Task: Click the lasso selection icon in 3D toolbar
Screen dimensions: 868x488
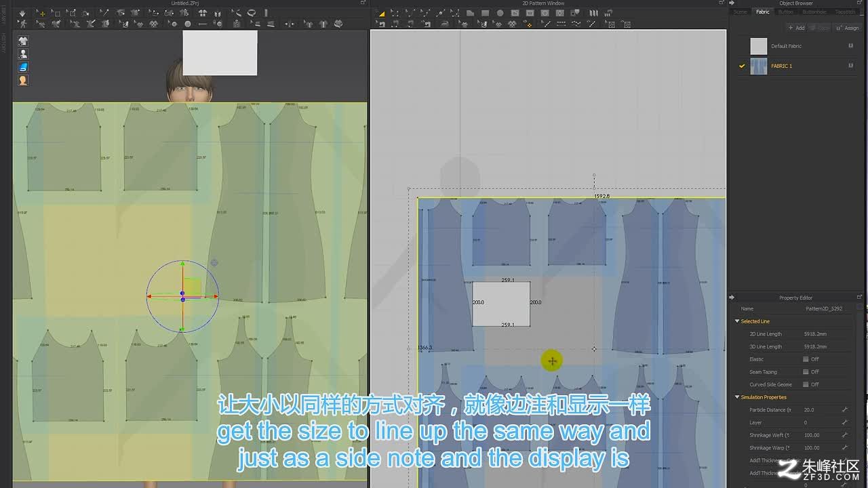Action: 252,13
